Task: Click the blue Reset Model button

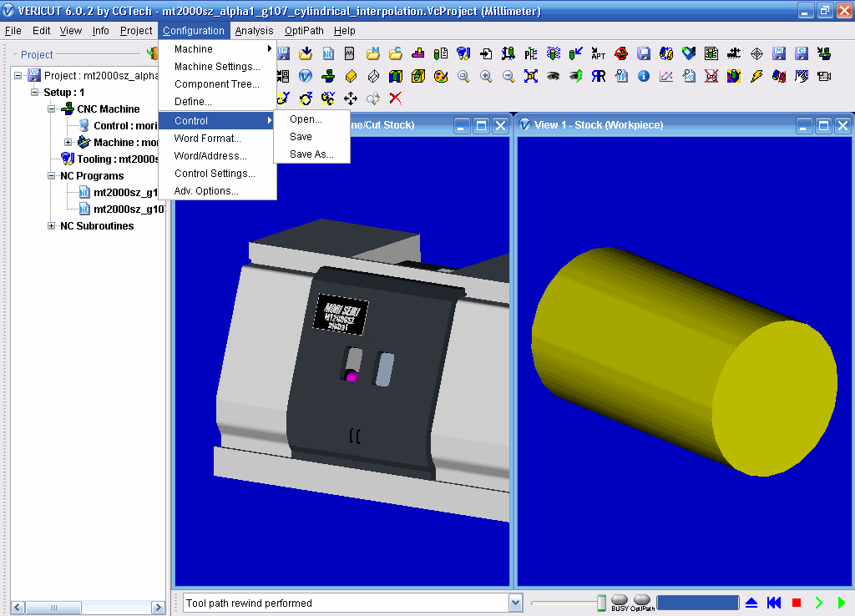Action: pos(751,603)
